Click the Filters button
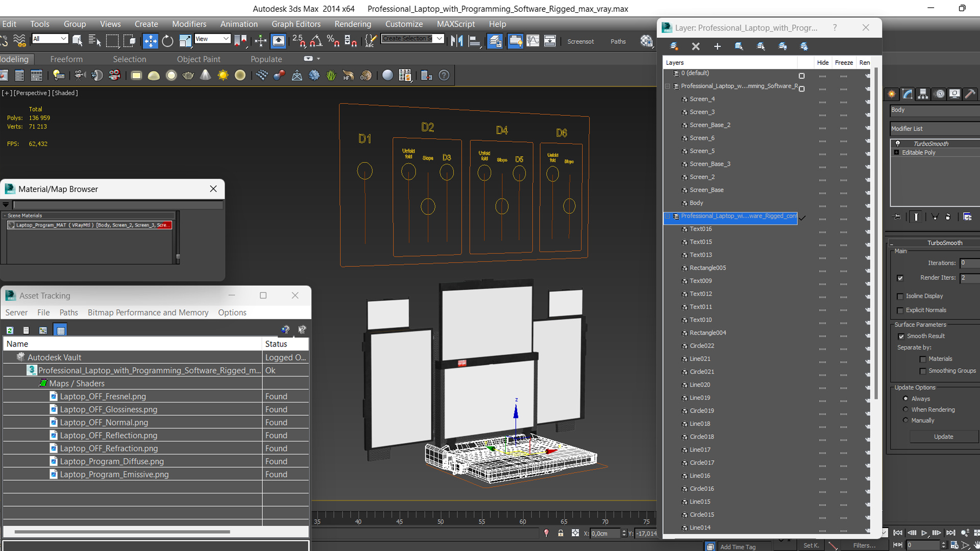 [x=864, y=545]
